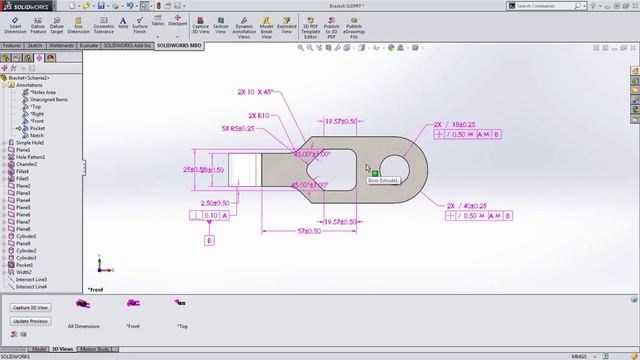The width and height of the screenshot is (640, 360).
Task: Open the ConfigurationManager tab icon
Action: tap(28, 58)
